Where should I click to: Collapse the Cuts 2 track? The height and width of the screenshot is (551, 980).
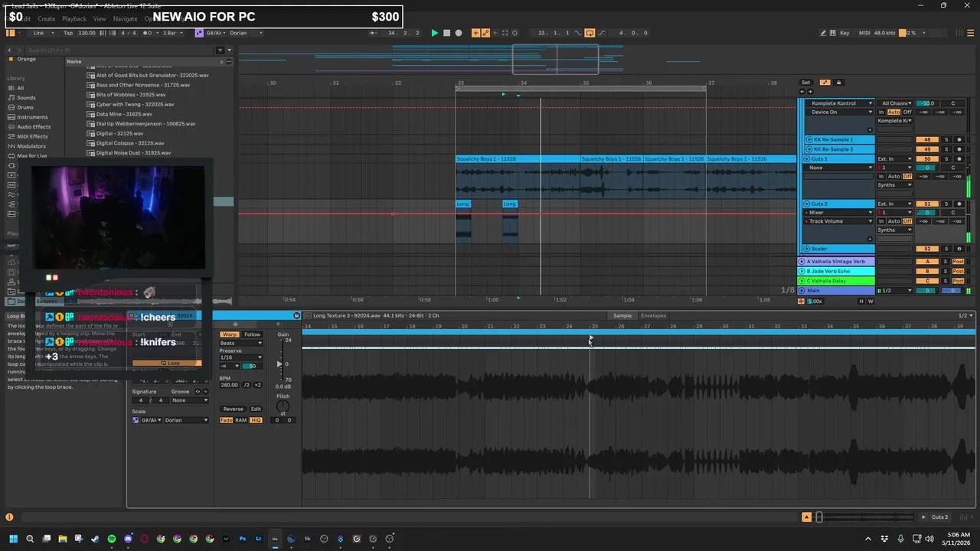(x=806, y=204)
